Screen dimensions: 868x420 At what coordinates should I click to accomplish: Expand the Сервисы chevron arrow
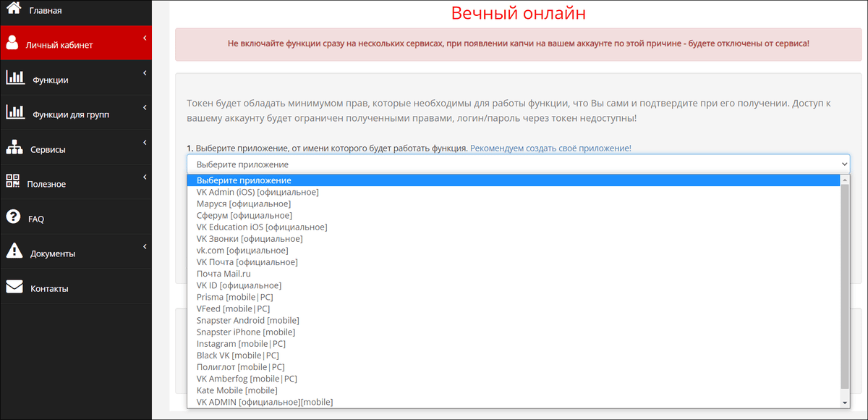[145, 142]
